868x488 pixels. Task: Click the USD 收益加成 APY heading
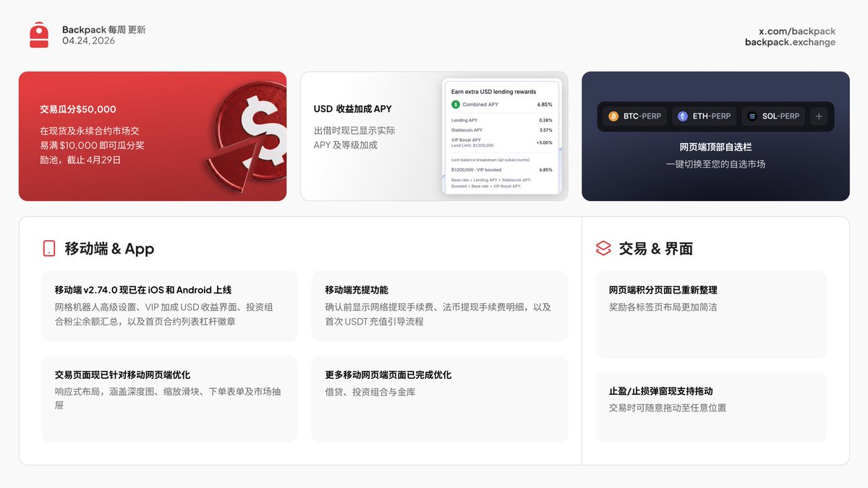pyautogui.click(x=352, y=108)
